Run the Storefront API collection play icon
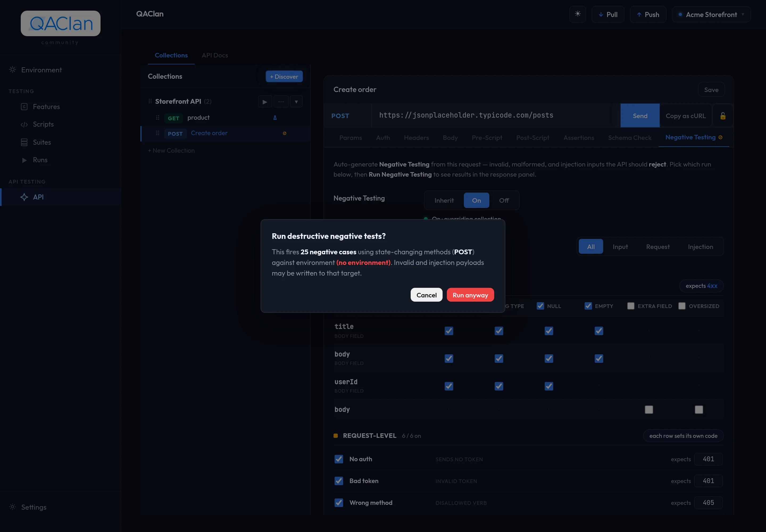 (x=265, y=102)
